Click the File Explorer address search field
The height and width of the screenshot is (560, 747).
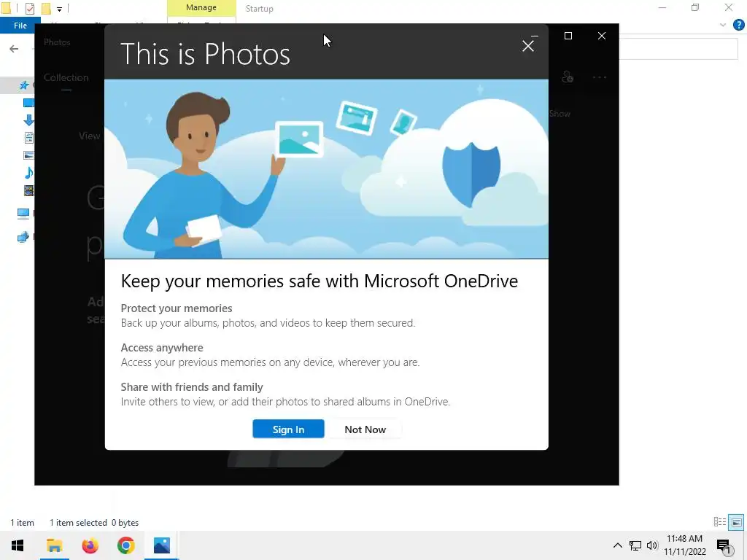pyautogui.click(x=678, y=49)
